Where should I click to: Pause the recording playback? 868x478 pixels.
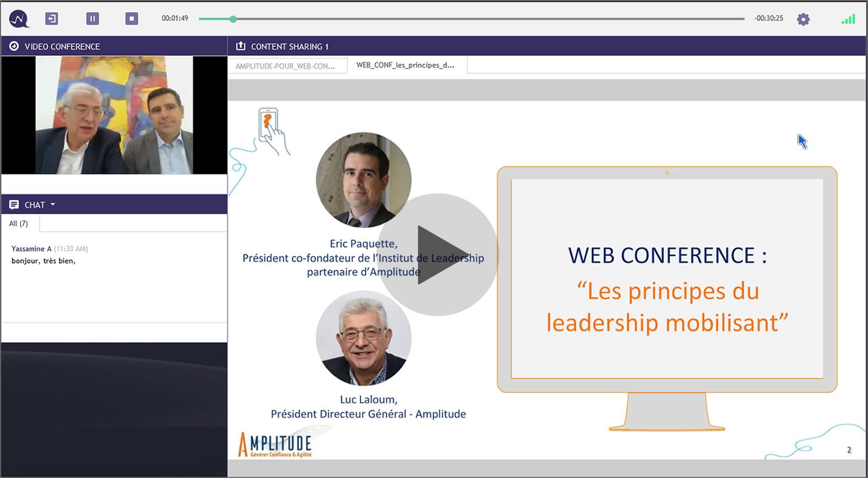pyautogui.click(x=92, y=19)
